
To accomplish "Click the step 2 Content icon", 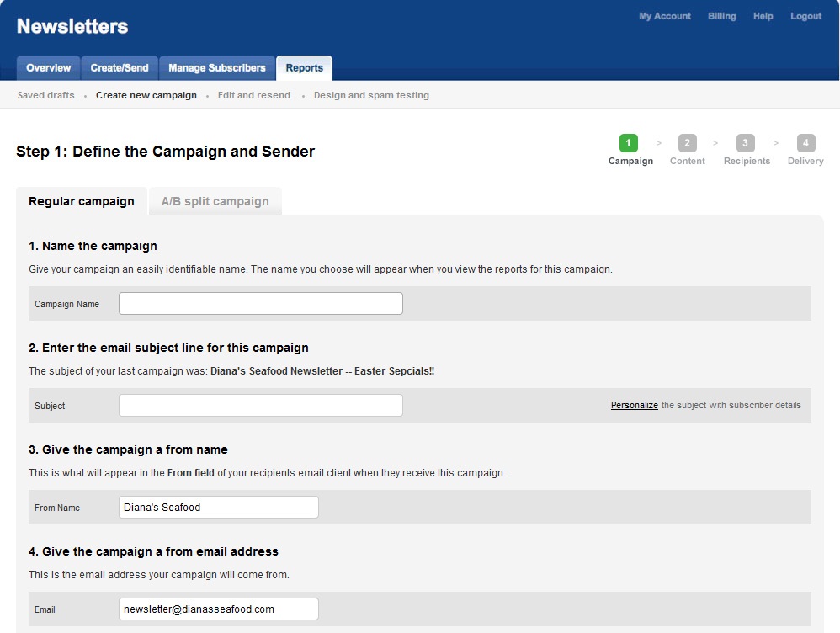I will click(x=688, y=143).
